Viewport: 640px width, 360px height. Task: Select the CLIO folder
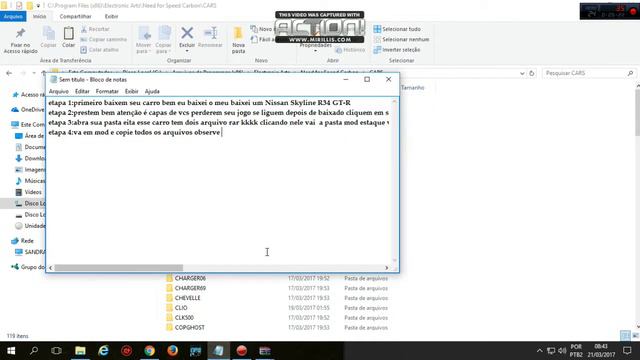(177, 308)
